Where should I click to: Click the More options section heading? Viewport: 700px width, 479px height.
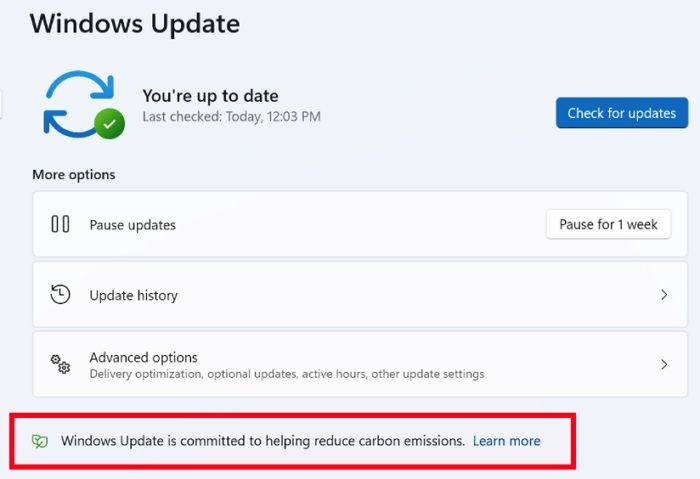pos(74,175)
